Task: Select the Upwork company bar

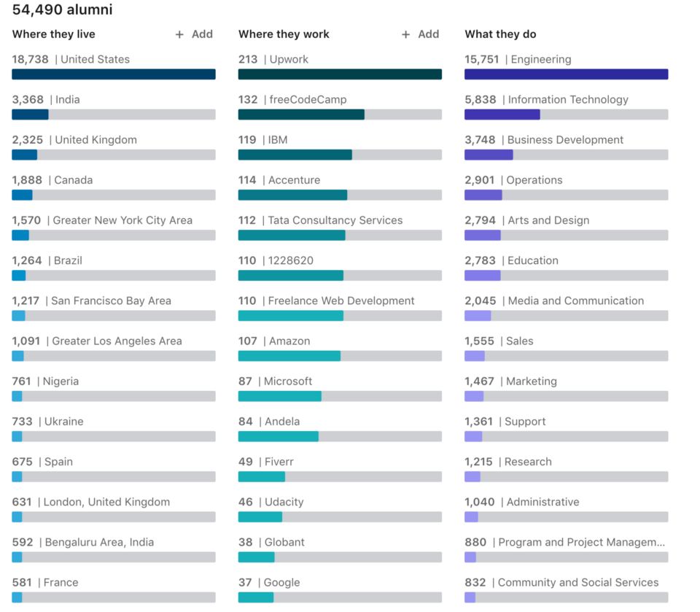Action: 339,74
